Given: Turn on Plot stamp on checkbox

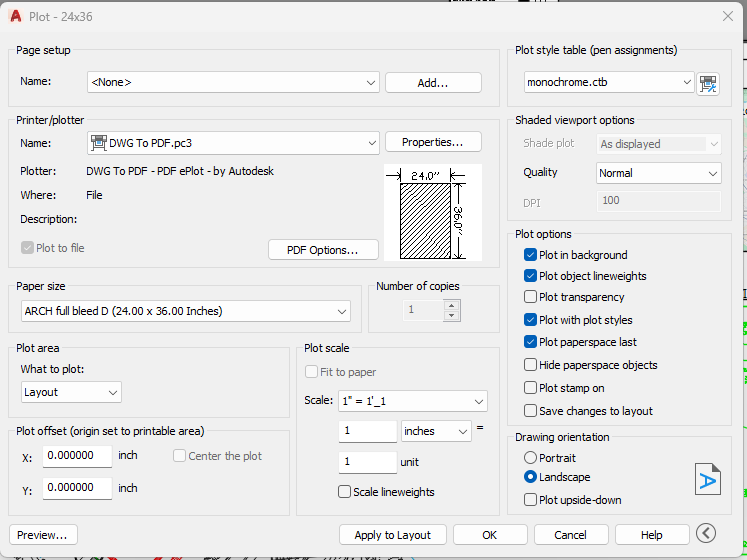Looking at the screenshot, I should [530, 388].
